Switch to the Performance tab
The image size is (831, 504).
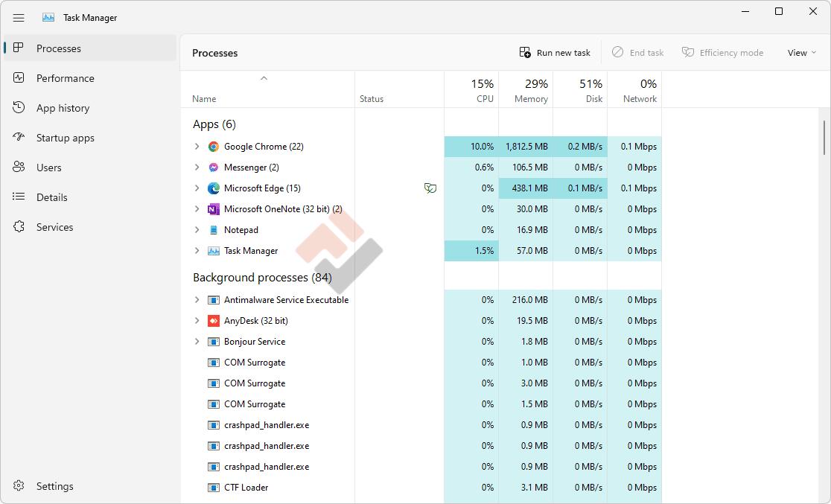65,78
